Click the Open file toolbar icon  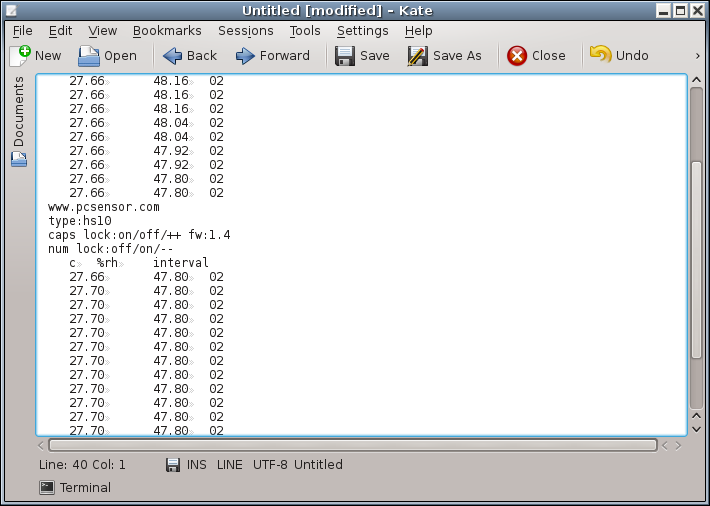coord(89,56)
